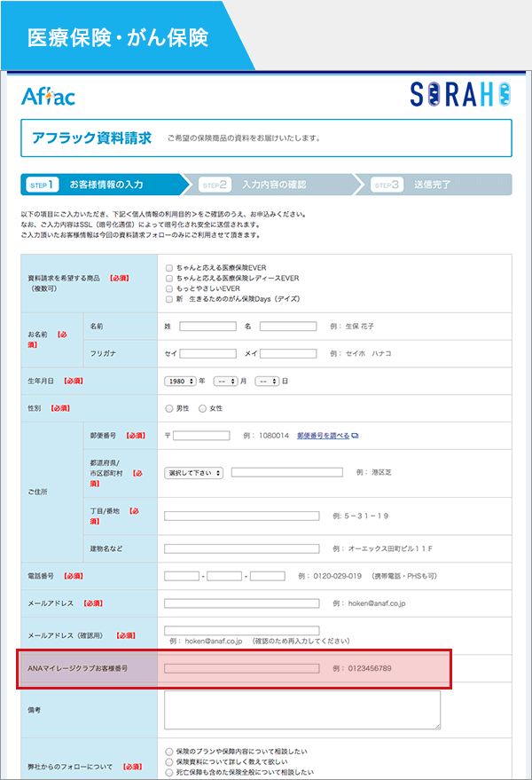Click the external link icon beside 郵便番号を調べる

355,436
